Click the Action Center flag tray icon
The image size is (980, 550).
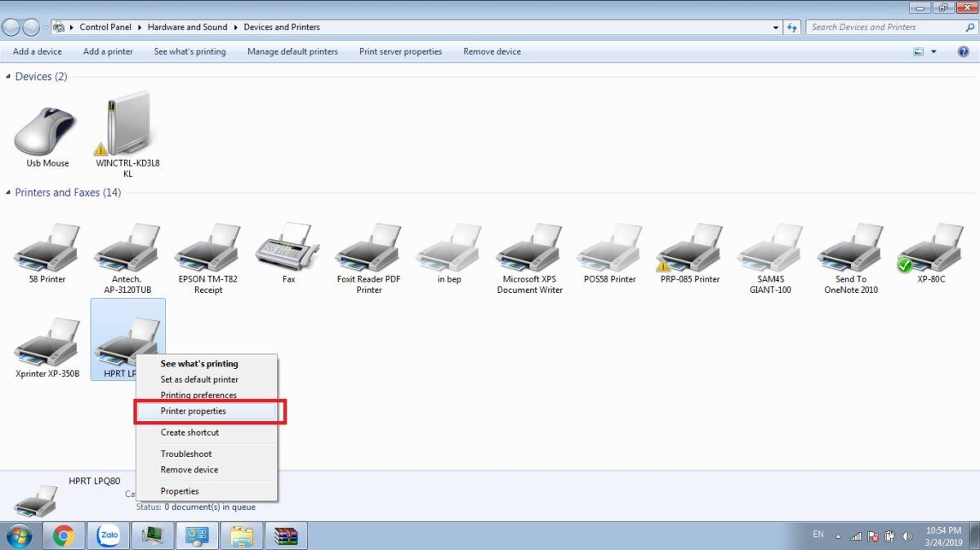tap(874, 536)
